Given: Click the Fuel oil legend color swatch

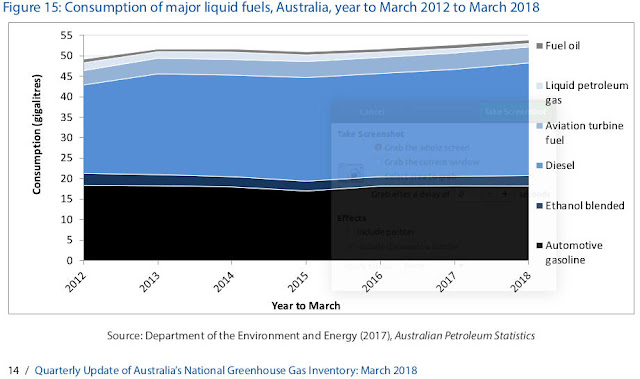Looking at the screenshot, I should pyautogui.click(x=539, y=46).
